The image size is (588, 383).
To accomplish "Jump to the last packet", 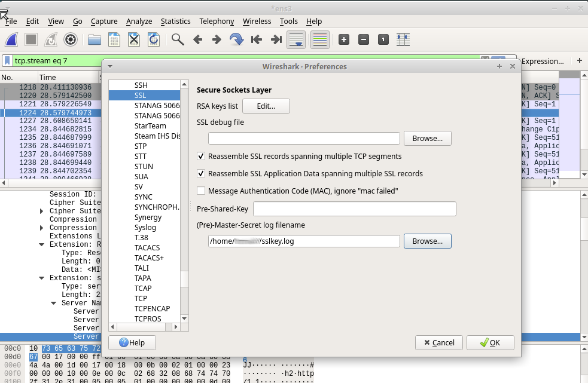I will coord(276,39).
